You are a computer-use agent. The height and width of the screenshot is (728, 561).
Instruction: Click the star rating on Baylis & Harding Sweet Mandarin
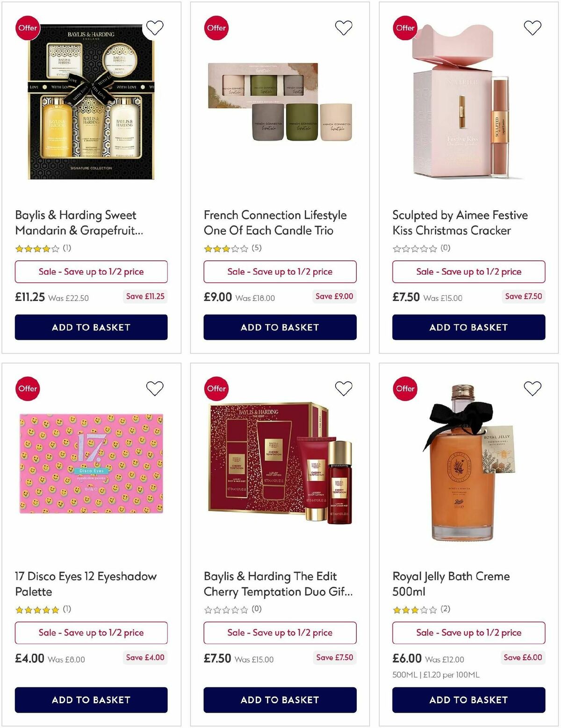33,248
